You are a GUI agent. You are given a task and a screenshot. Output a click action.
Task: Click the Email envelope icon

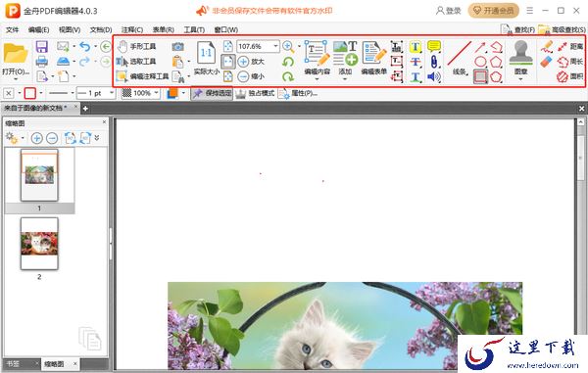click(63, 46)
